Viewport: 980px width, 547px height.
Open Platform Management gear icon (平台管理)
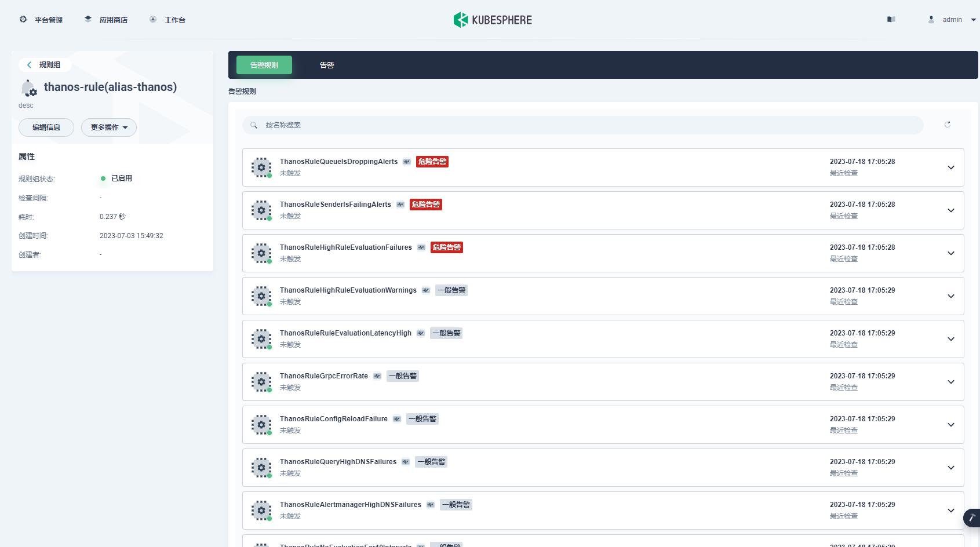tap(23, 19)
